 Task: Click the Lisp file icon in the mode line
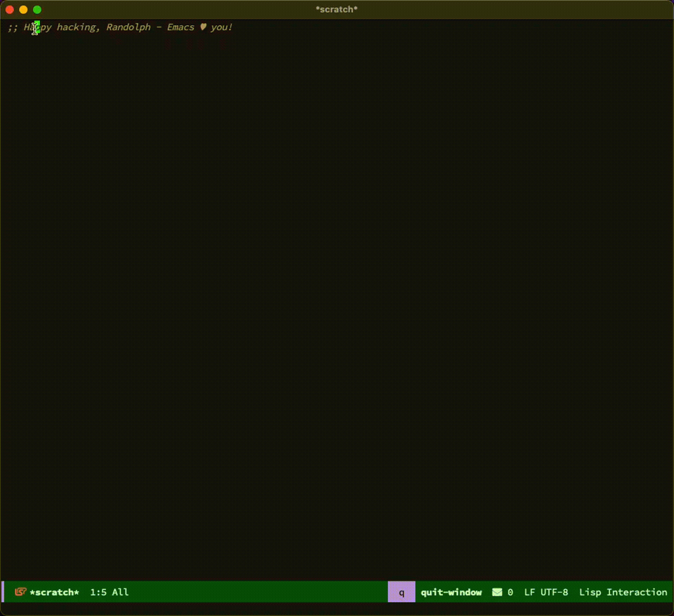(x=20, y=592)
